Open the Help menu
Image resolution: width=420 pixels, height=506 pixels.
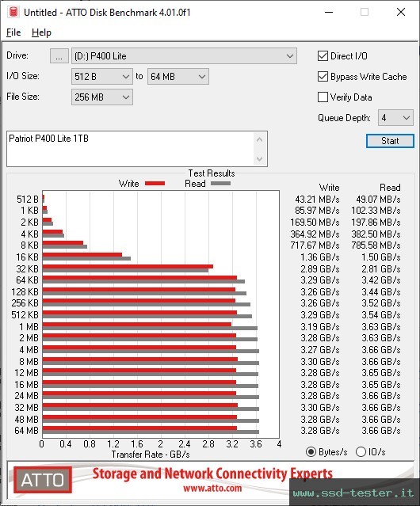point(41,32)
